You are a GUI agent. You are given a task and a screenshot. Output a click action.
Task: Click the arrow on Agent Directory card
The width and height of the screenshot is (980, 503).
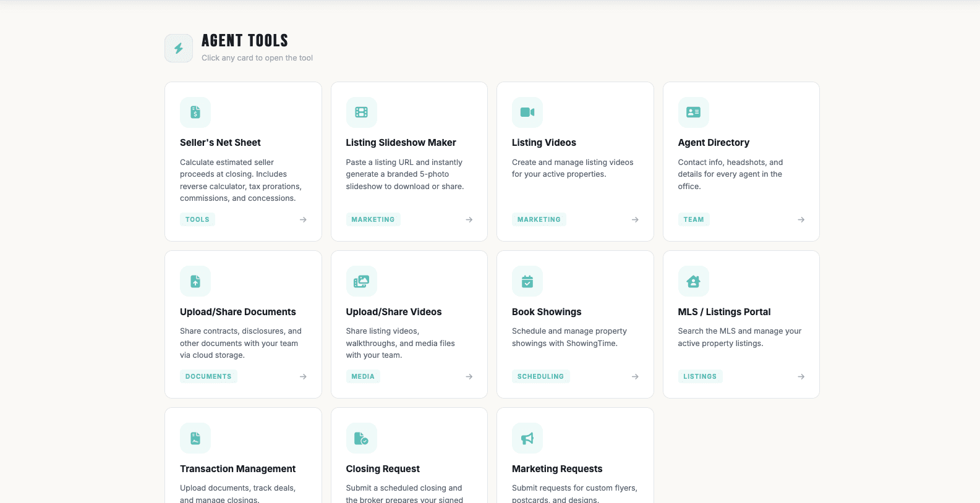pos(801,219)
